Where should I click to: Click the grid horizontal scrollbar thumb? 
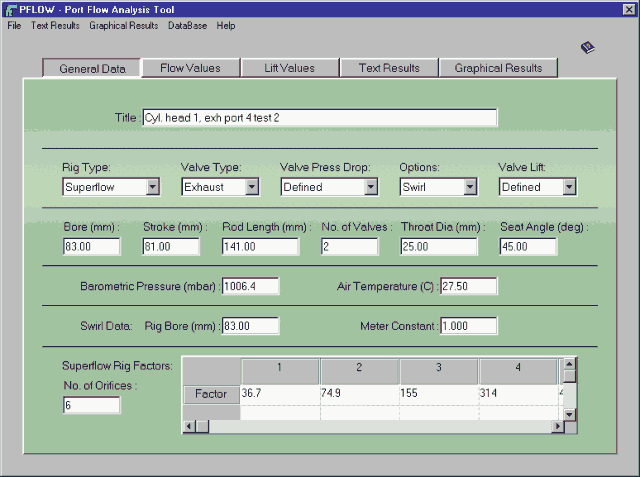[x=202, y=426]
